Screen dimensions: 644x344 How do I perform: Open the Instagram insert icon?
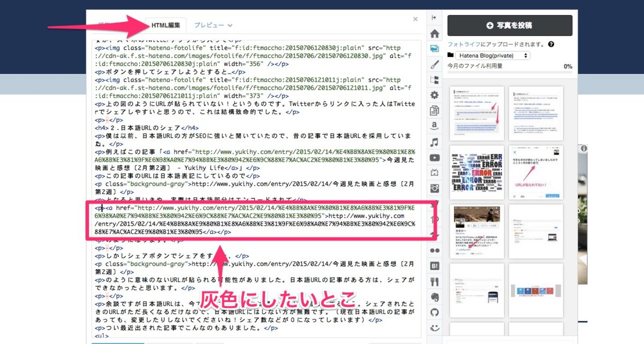click(x=435, y=188)
